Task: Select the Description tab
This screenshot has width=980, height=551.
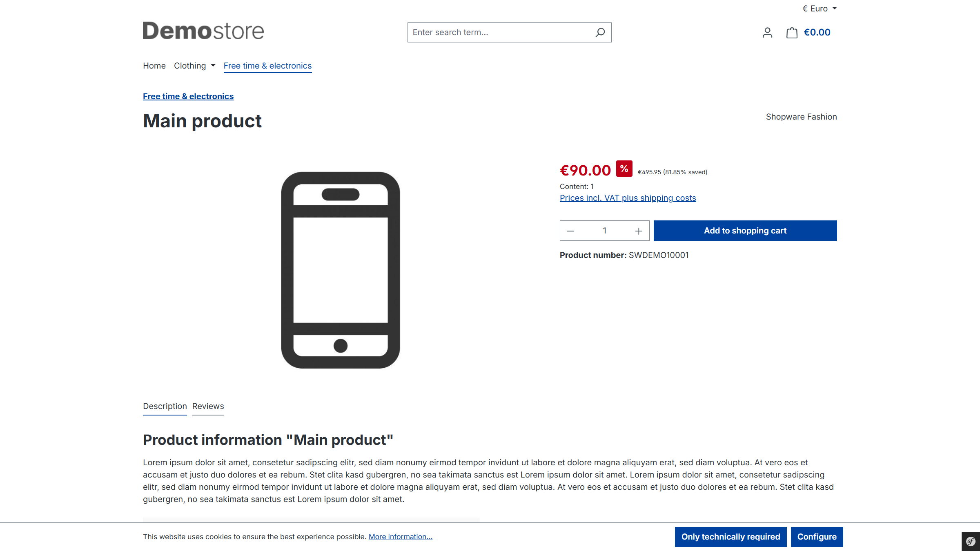Action: [165, 406]
